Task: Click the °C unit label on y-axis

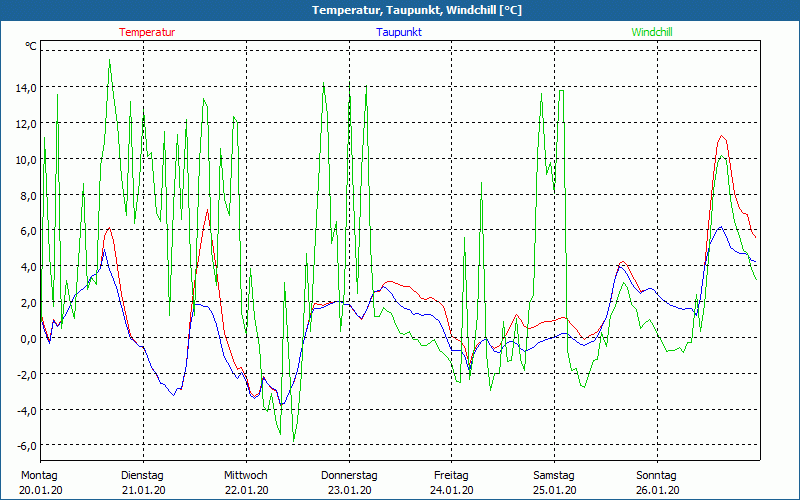Action: coord(31,46)
